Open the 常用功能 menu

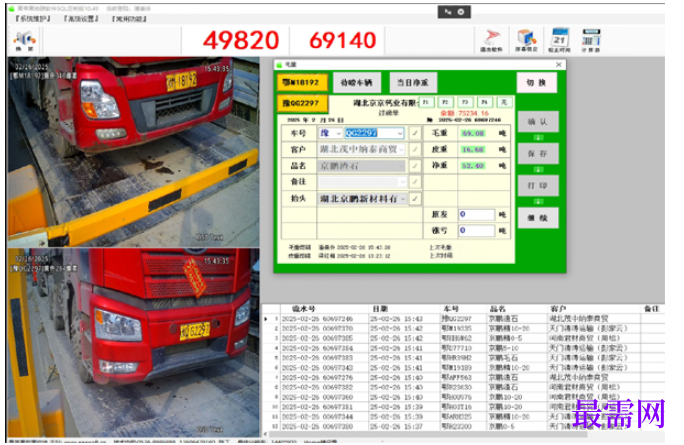(129, 19)
